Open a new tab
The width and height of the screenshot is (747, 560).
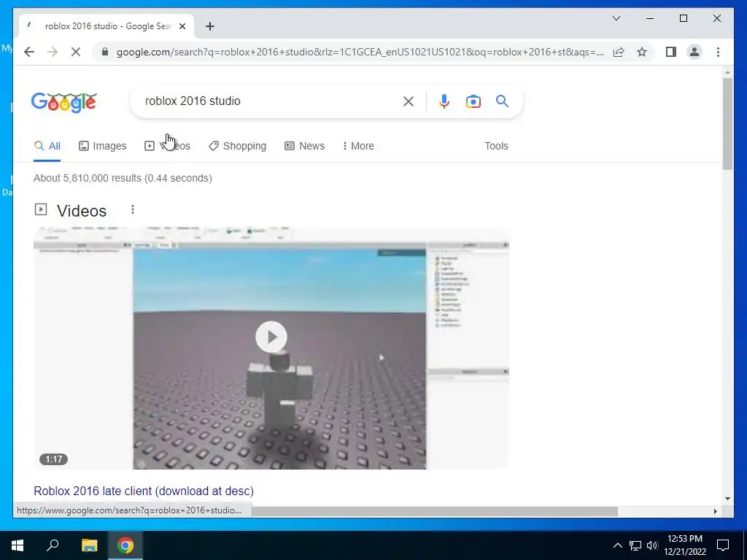point(209,26)
